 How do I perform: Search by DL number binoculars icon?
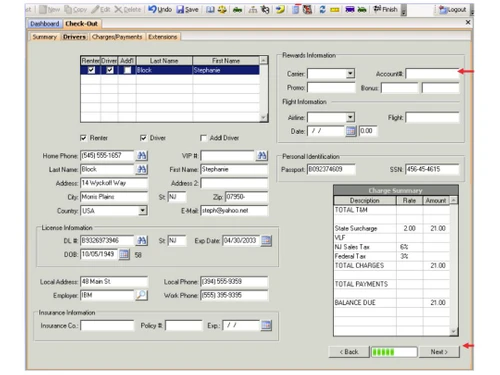[x=142, y=240]
